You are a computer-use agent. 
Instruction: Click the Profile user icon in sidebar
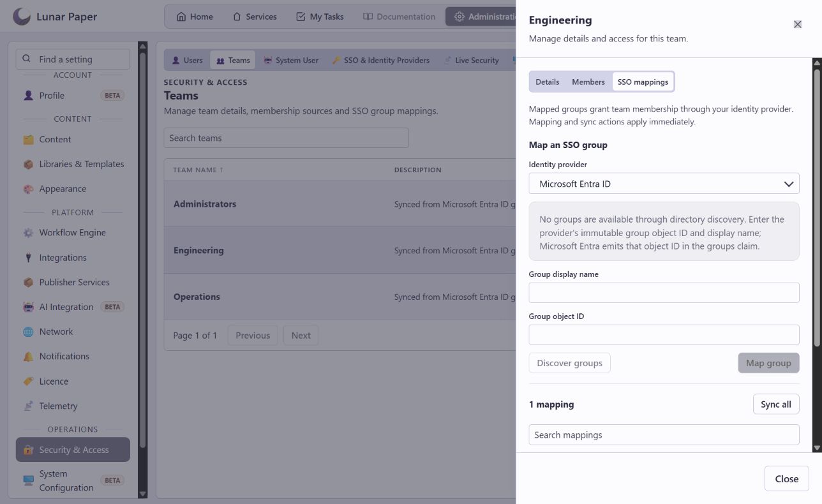(x=28, y=96)
